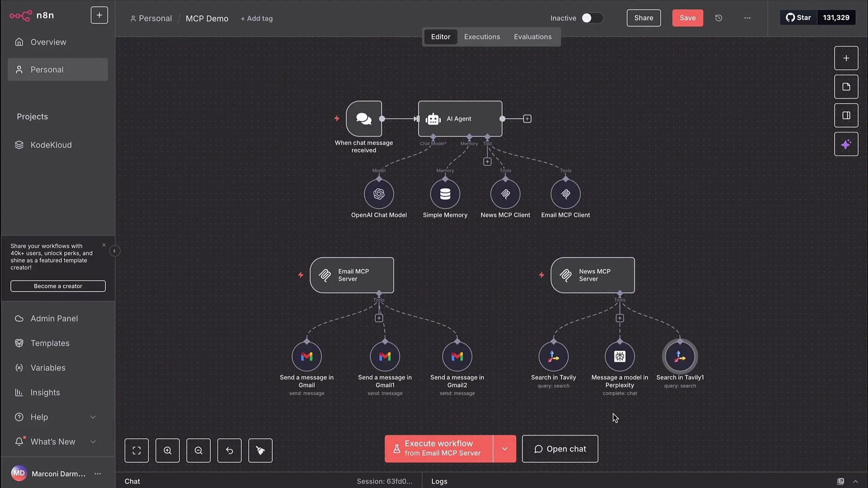This screenshot has height=488, width=868.
Task: Open the workflow options menu (three dots)
Action: click(747, 18)
